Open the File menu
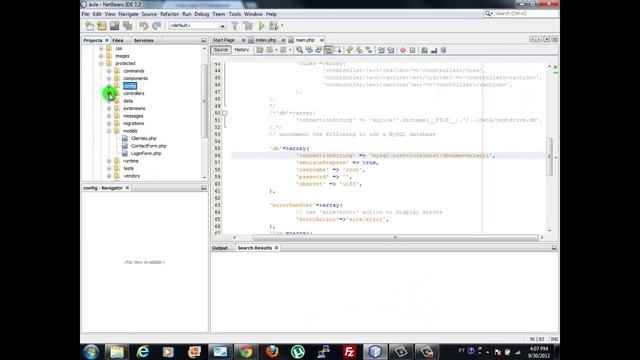The image size is (640, 360). coord(85,14)
